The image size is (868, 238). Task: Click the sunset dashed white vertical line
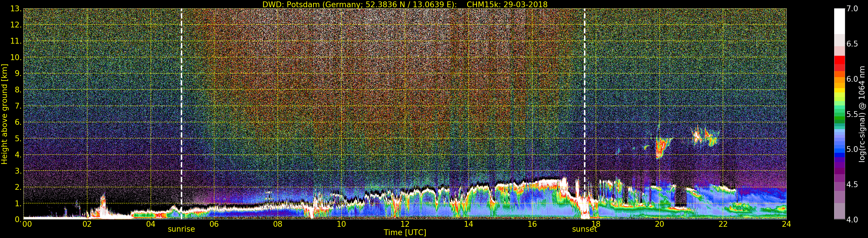584,114
